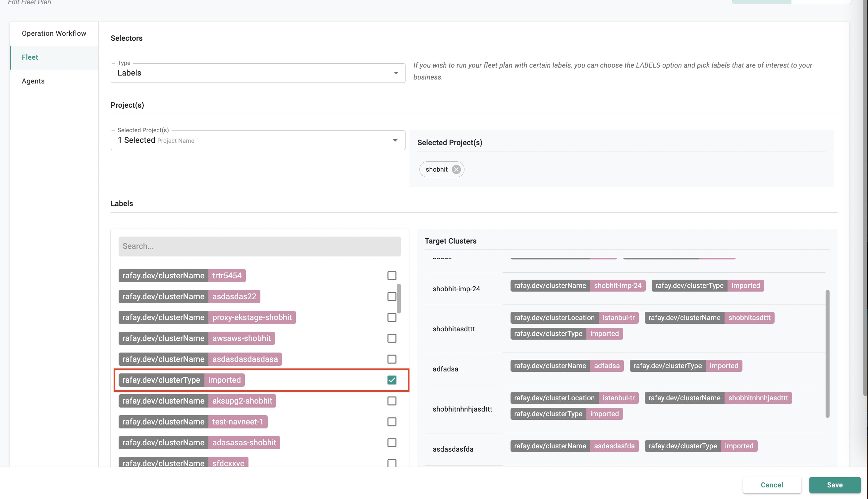Click the clusterName shobhit-imp-24 tag
This screenshot has width=868, height=499.
tap(578, 286)
